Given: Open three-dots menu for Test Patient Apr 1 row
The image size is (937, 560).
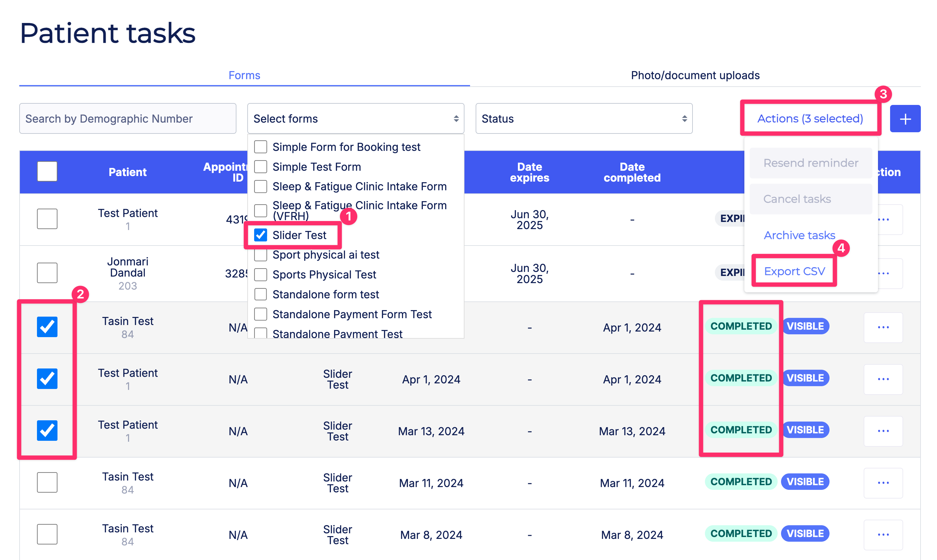Looking at the screenshot, I should click(883, 379).
